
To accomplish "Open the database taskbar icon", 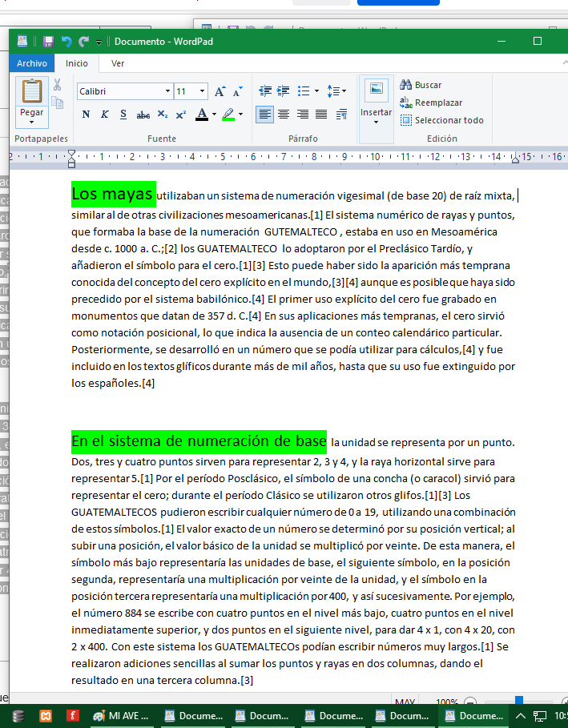I will (x=18, y=716).
